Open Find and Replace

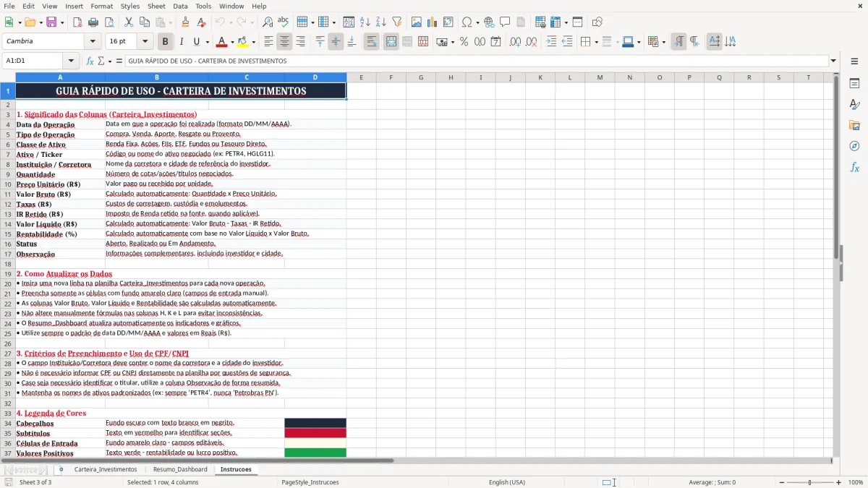[x=268, y=22]
